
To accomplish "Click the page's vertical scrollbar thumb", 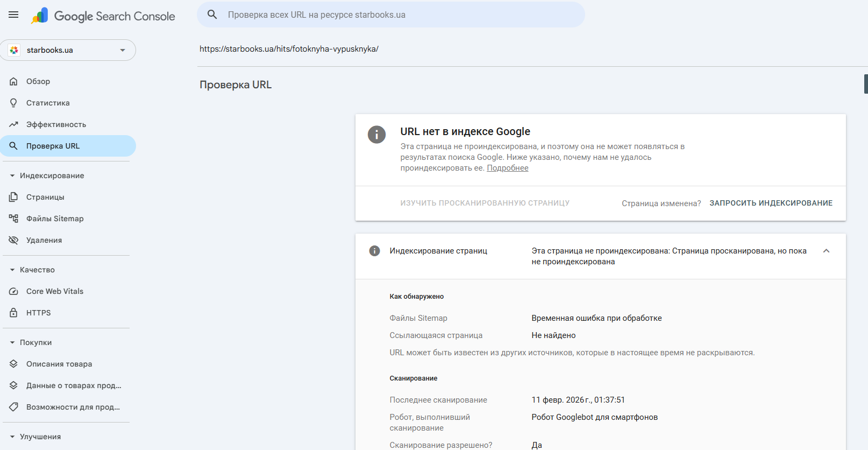I will (866, 84).
